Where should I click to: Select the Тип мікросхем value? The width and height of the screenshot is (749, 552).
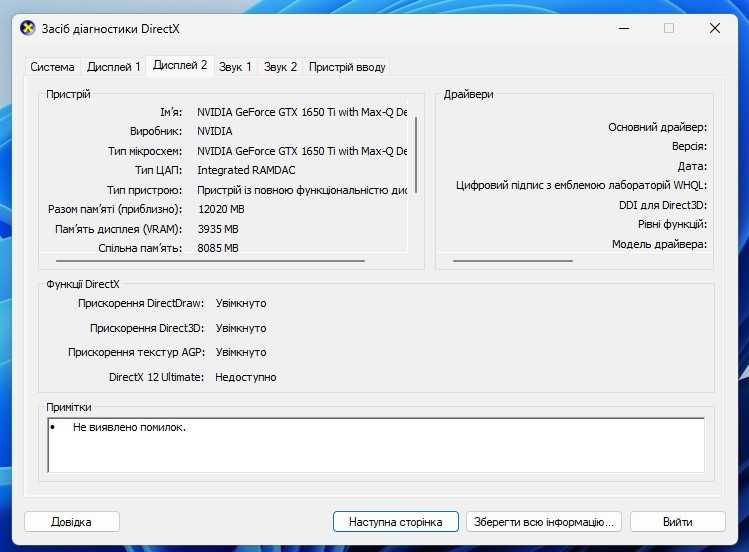click(x=302, y=151)
